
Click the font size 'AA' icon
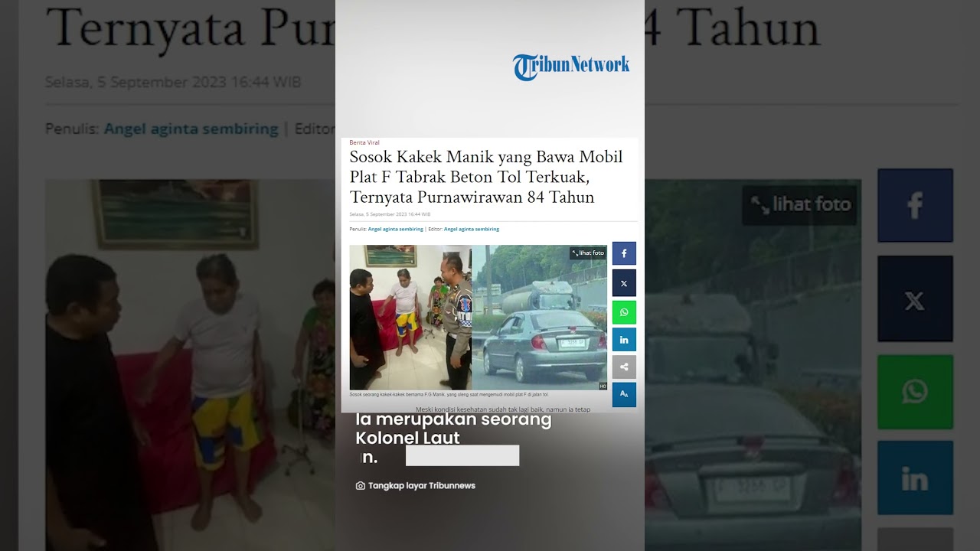click(x=624, y=394)
